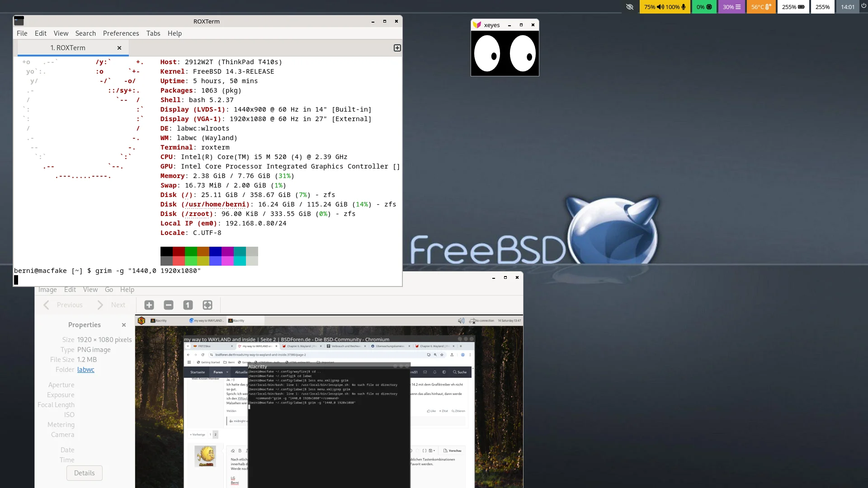The height and width of the screenshot is (488, 868).
Task: Click the left eye in xeyes
Action: click(487, 54)
